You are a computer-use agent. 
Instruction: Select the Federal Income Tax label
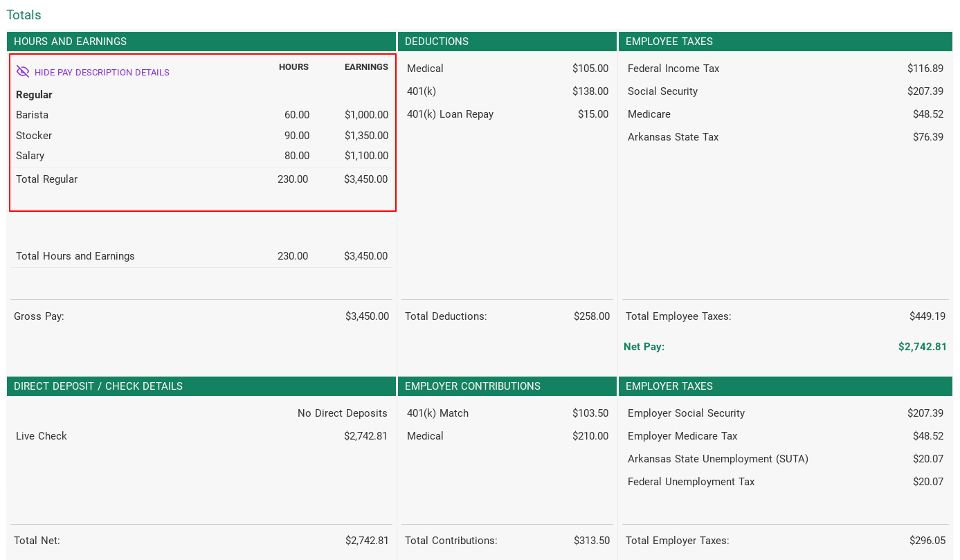pyautogui.click(x=673, y=69)
